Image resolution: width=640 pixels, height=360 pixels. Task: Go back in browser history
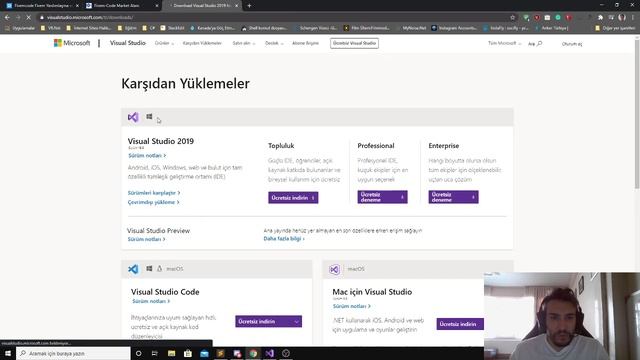[7, 18]
